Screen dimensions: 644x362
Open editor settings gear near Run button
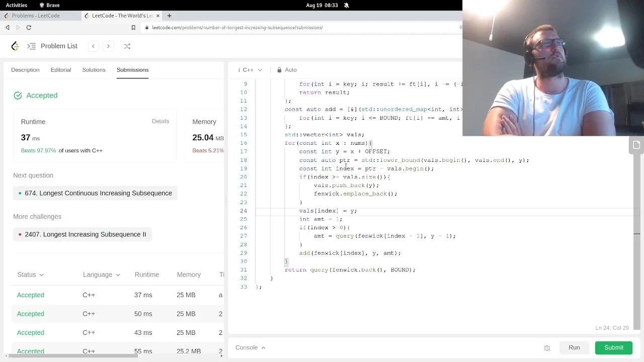coord(547,347)
